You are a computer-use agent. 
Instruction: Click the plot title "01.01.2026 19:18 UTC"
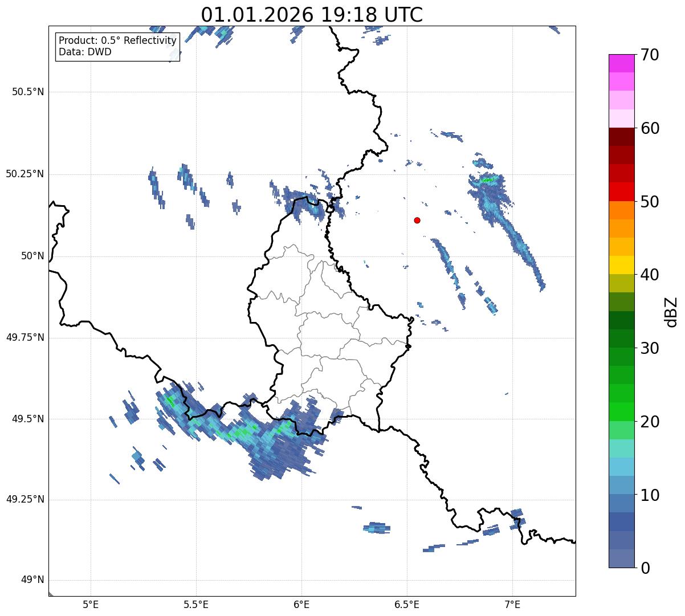click(312, 15)
